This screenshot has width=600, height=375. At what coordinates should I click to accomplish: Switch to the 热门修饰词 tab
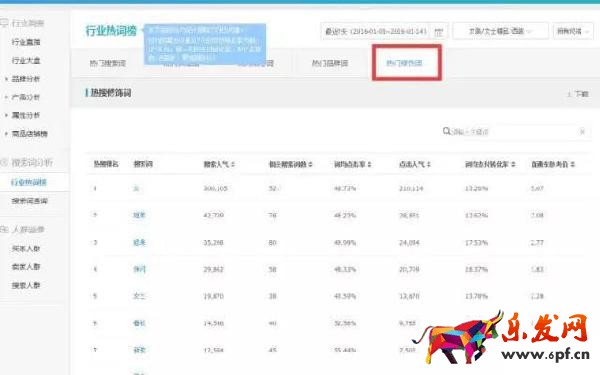pyautogui.click(x=404, y=63)
